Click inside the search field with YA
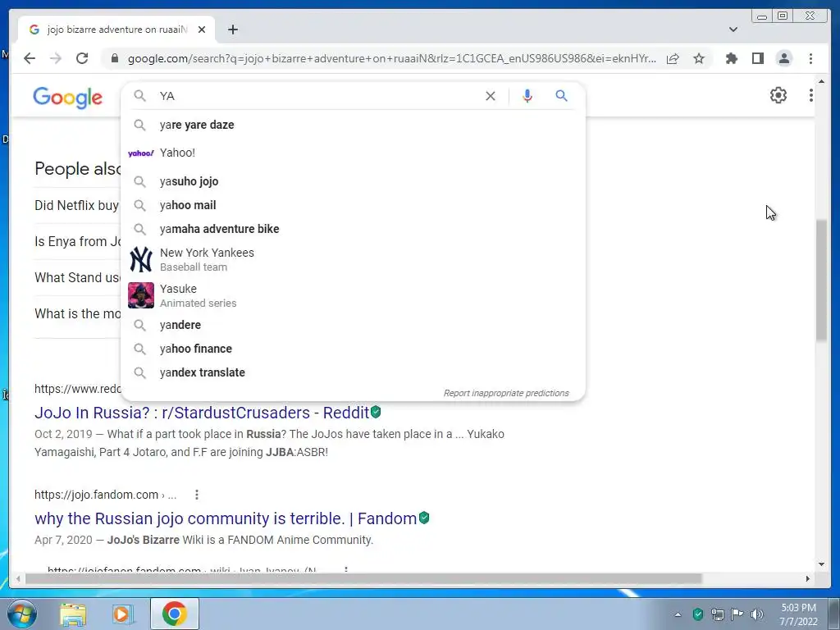This screenshot has height=630, width=840. (316, 96)
